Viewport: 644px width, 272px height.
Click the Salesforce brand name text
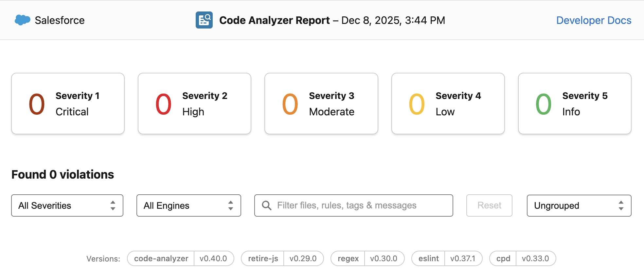tap(60, 20)
